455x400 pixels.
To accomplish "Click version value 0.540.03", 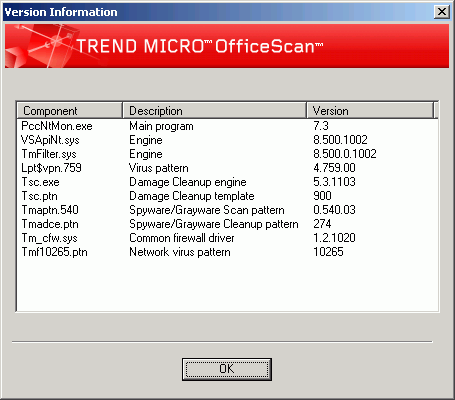I will (334, 210).
